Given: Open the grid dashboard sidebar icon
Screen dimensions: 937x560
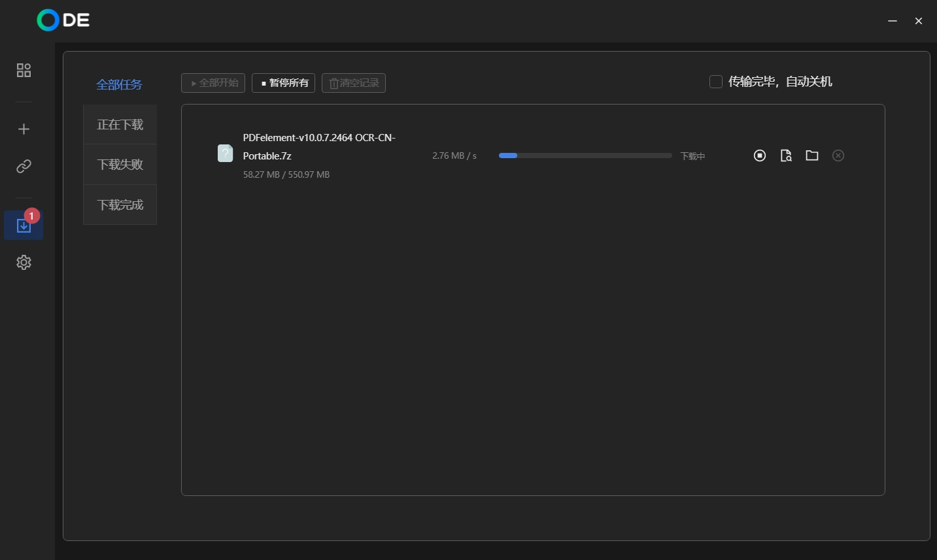Looking at the screenshot, I should point(24,70).
